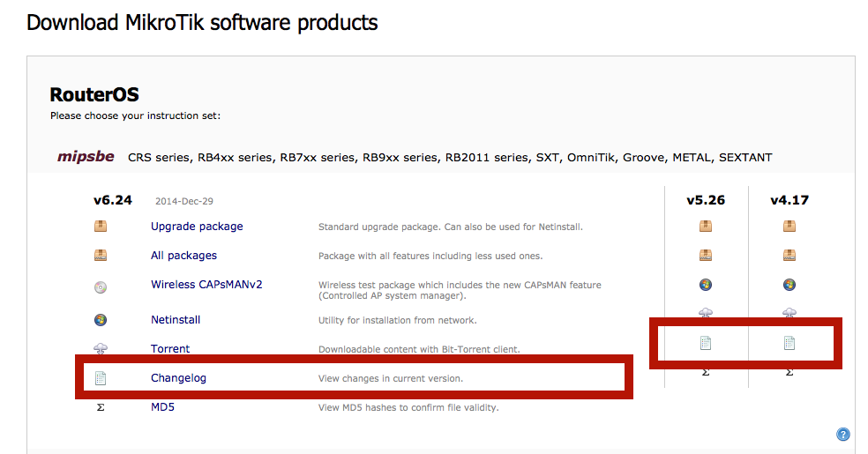
Task: Click the 2014-Dec-29 release date
Action: tap(184, 201)
